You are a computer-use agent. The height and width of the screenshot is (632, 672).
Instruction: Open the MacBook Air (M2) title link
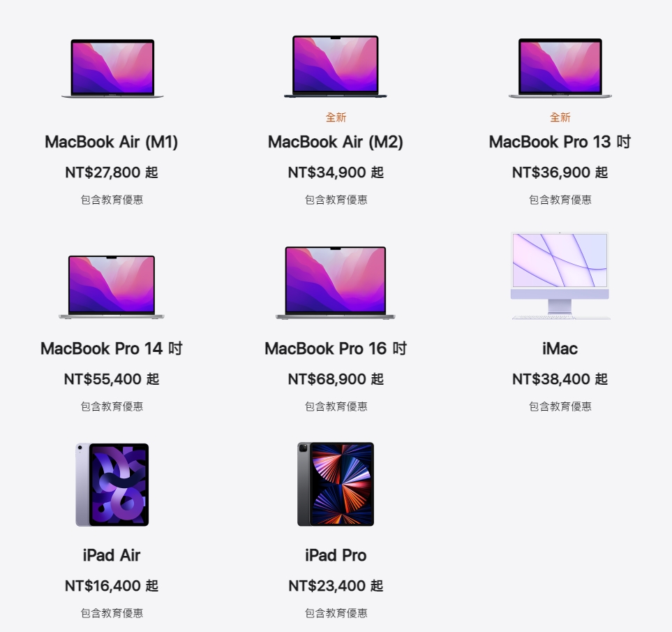click(336, 142)
